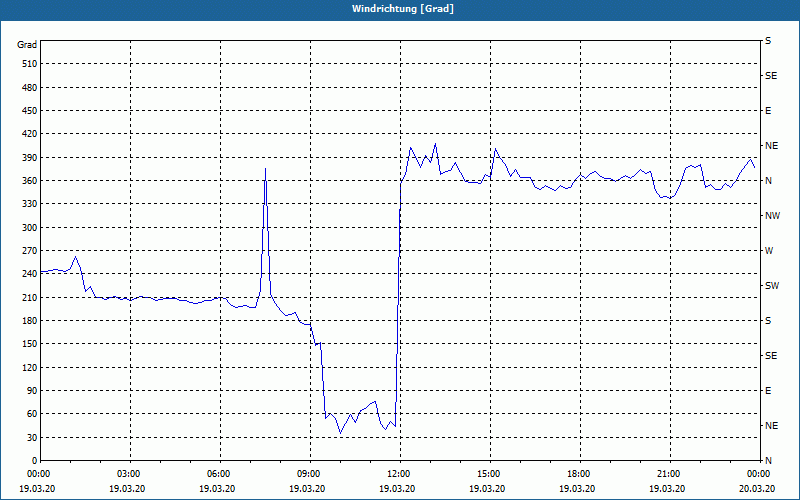The image size is (800, 500).
Task: Click the 21:00 time axis label
Action: 667,474
